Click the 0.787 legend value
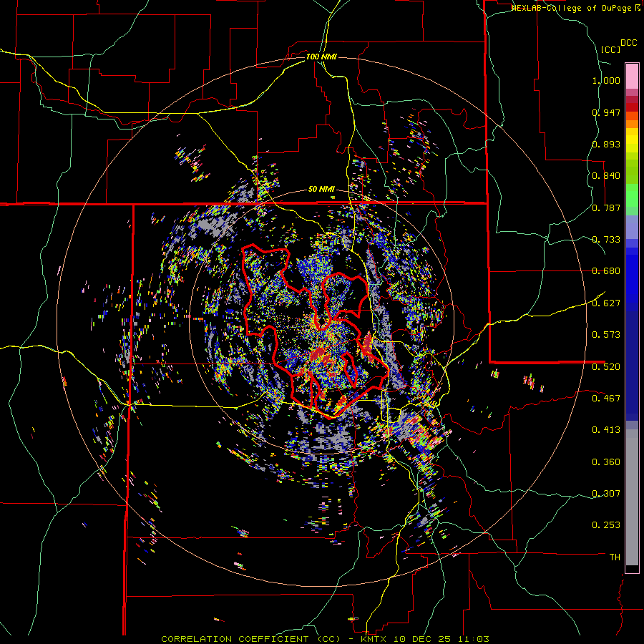Viewport: 644px width, 644px height. point(606,208)
